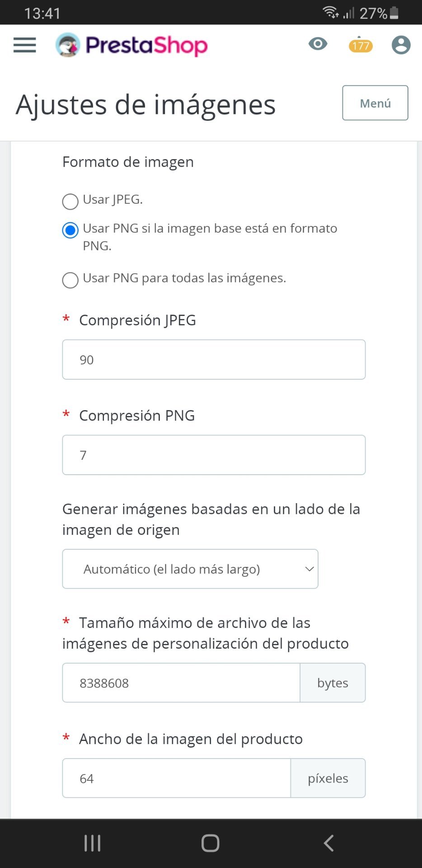The height and width of the screenshot is (868, 422).
Task: Open the user profile account icon
Action: [401, 45]
